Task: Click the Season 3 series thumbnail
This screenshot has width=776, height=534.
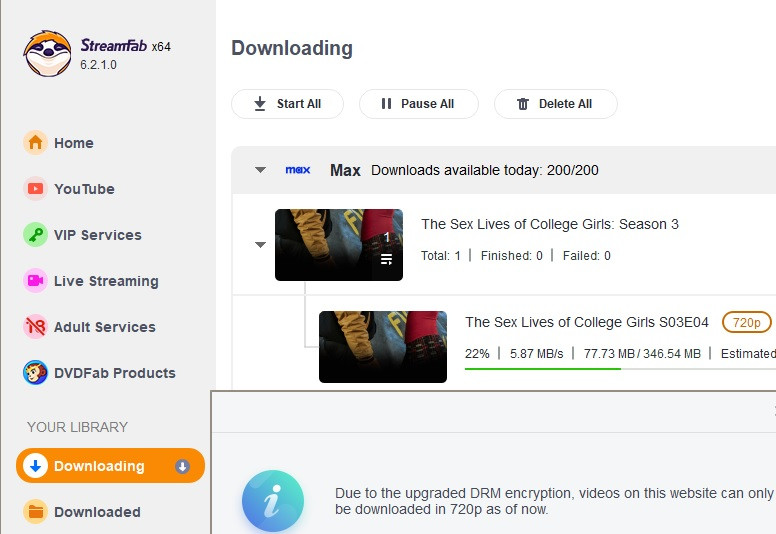Action: coord(339,245)
